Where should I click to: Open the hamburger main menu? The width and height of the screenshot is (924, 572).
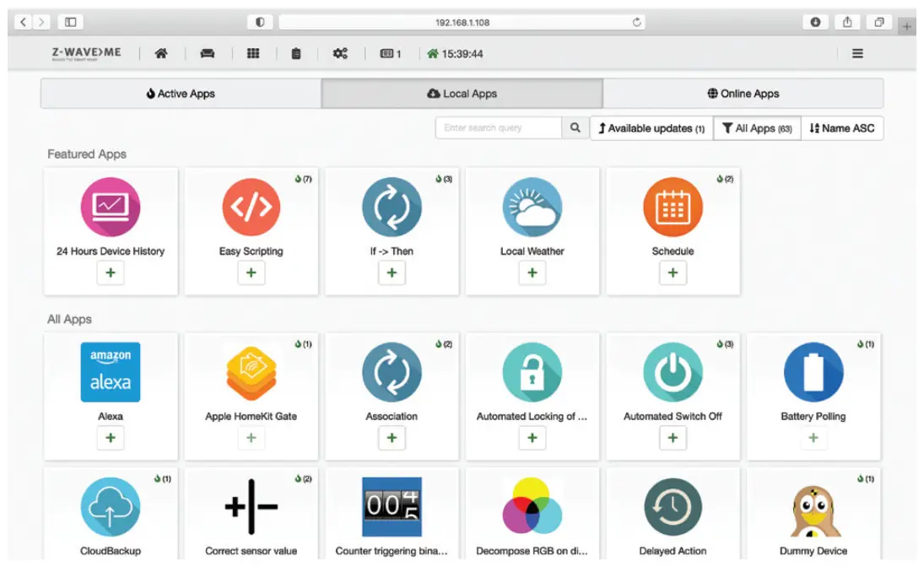(x=857, y=54)
